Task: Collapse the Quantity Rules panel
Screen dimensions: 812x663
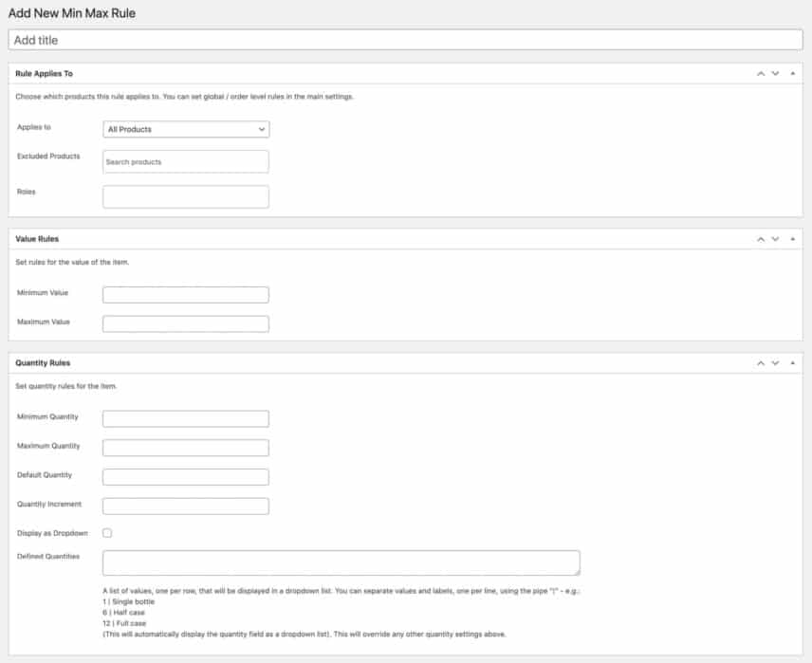Action: pyautogui.click(x=795, y=362)
